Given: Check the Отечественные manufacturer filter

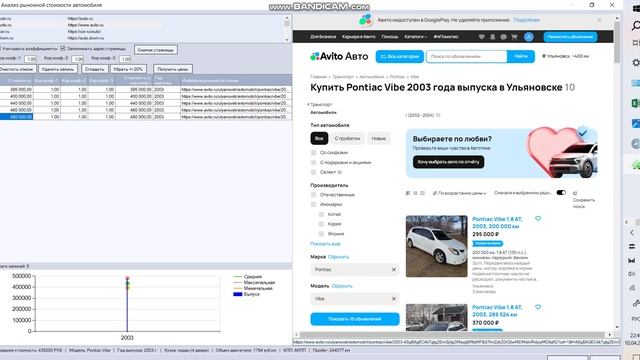Looking at the screenshot, I should (x=313, y=195).
